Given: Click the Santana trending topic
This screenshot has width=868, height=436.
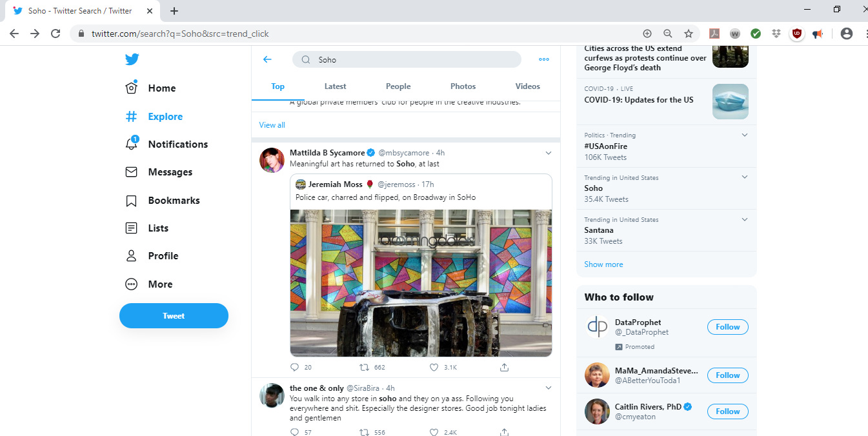Looking at the screenshot, I should (x=599, y=230).
